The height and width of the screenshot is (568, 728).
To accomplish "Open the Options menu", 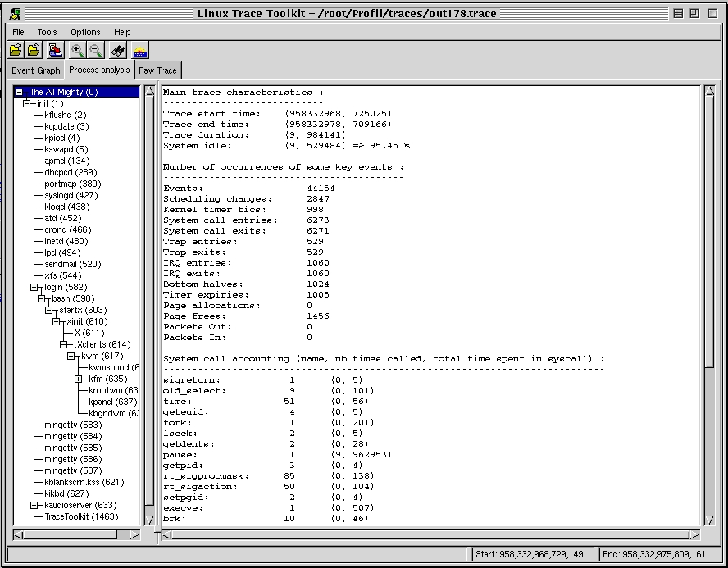I will tap(85, 32).
